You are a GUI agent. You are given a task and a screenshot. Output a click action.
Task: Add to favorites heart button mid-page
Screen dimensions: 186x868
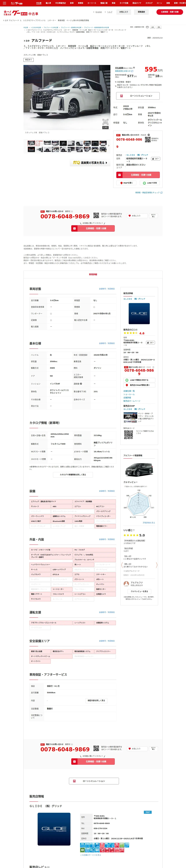pyautogui.click(x=137, y=216)
